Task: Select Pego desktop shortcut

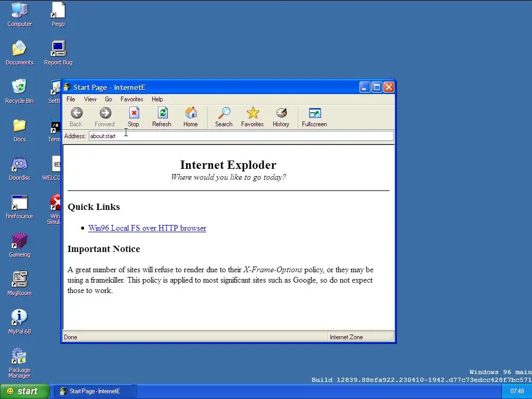Action: pos(58,15)
